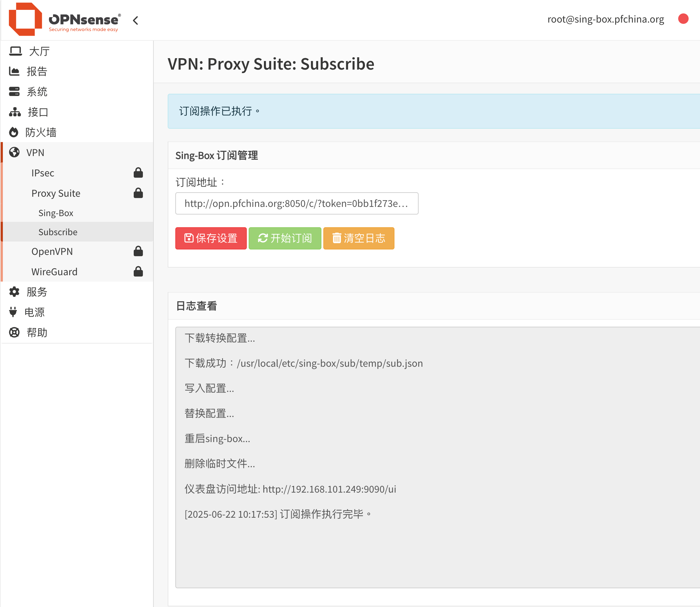The width and height of the screenshot is (700, 607).
Task: Click the 报告 reporting chart icon
Action: (14, 72)
